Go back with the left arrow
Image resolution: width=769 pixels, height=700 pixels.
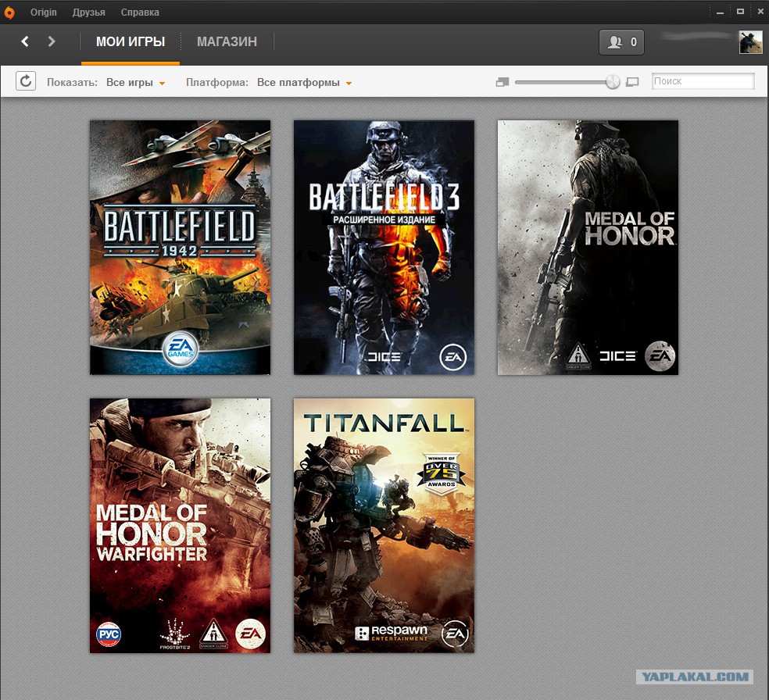click(x=25, y=41)
